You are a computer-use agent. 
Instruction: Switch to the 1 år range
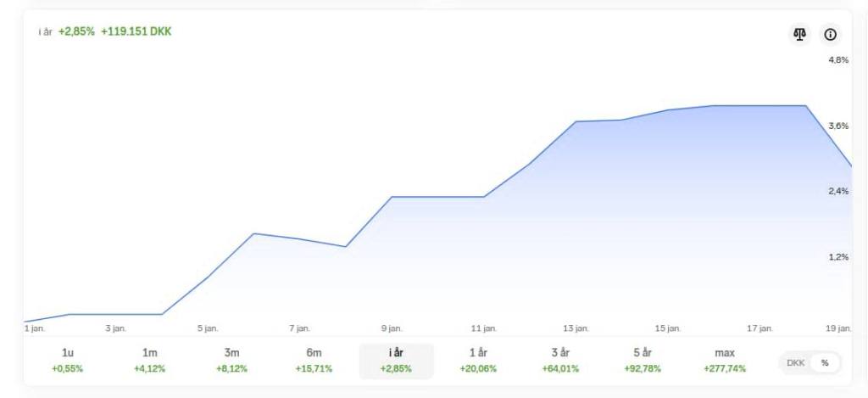click(478, 360)
